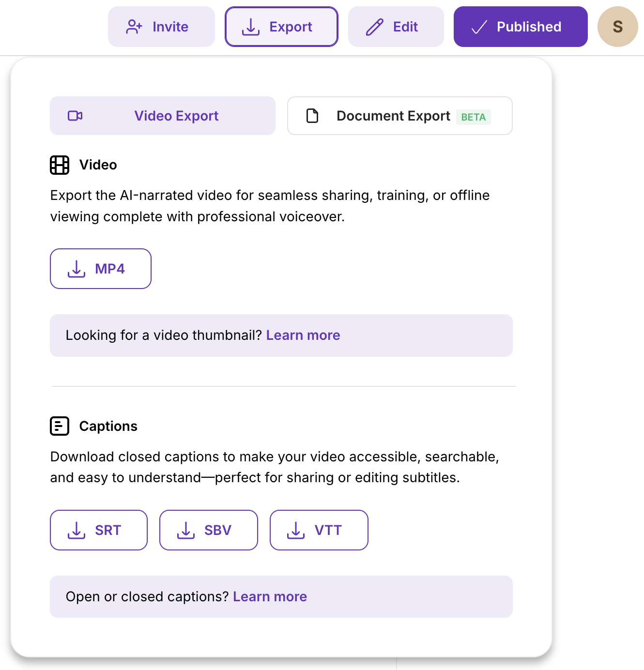Click the film strip icon beside Video

coord(60,165)
